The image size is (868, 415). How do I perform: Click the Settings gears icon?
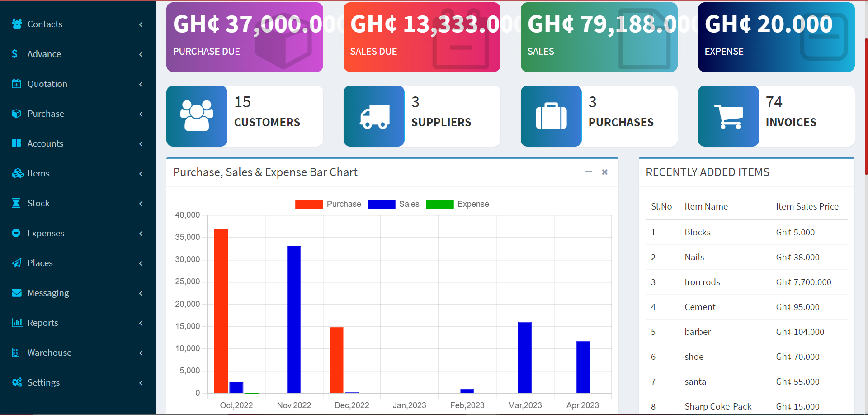pos(17,382)
